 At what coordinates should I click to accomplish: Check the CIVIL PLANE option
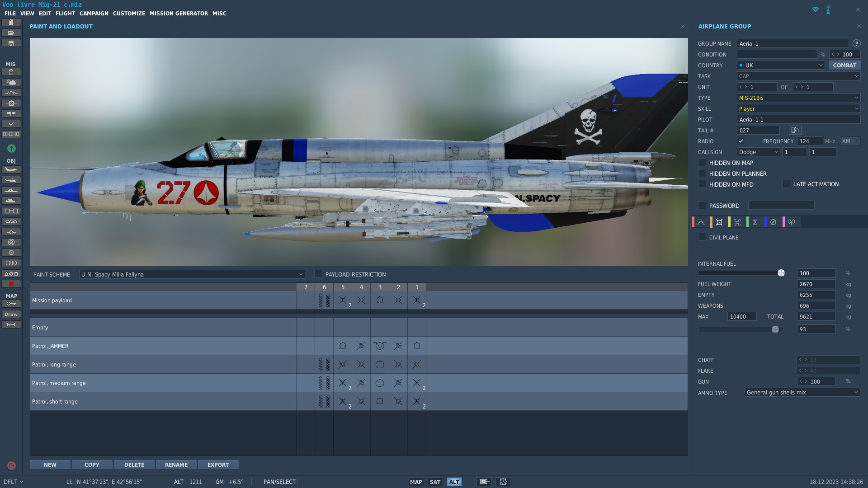tap(702, 237)
